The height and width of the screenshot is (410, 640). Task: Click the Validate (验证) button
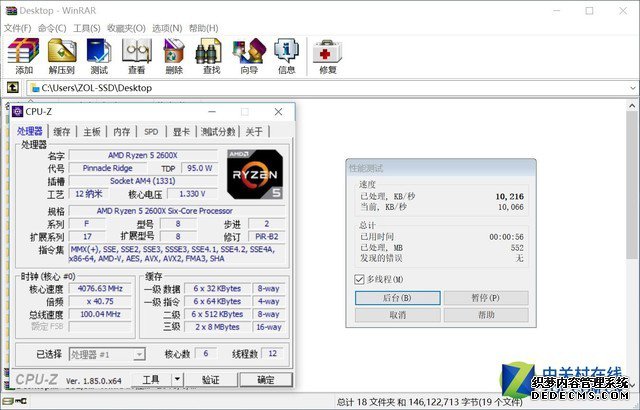(x=211, y=379)
